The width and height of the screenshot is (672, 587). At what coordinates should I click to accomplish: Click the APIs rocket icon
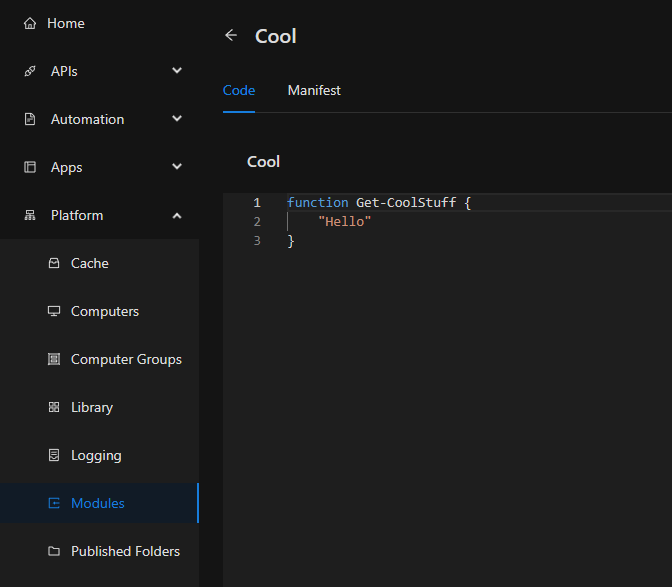click(30, 71)
